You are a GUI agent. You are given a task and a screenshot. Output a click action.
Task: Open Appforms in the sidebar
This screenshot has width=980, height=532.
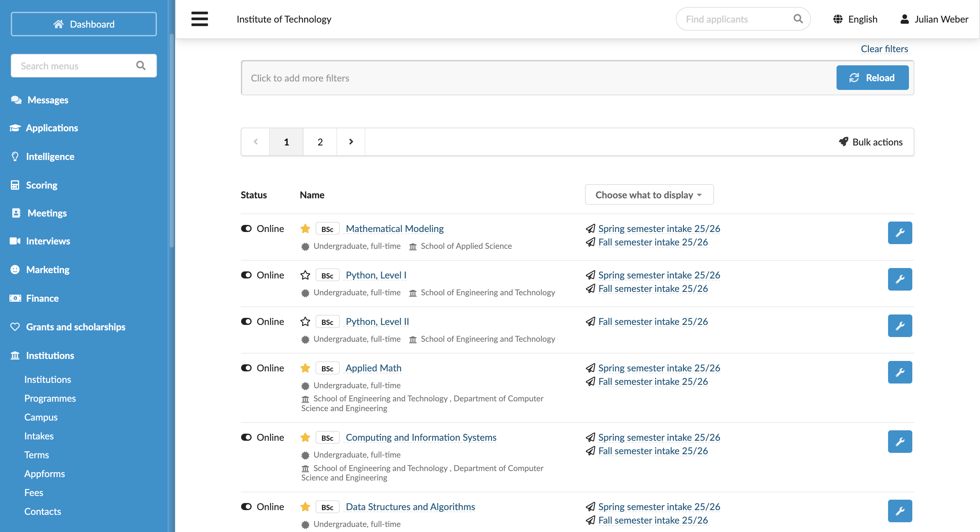coord(44,473)
